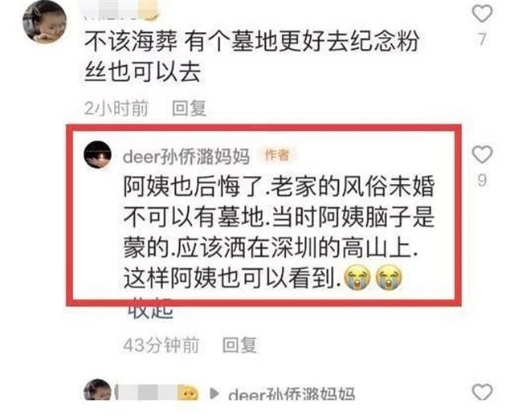The width and height of the screenshot is (514, 420).
Task: Open the top commenter's baby avatar
Action: tap(45, 22)
